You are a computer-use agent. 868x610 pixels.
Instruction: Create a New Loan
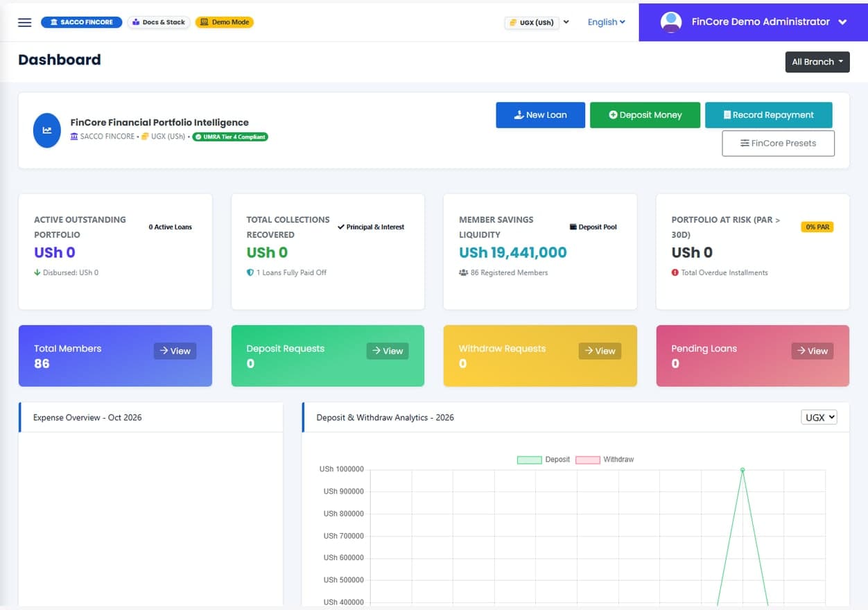[541, 115]
